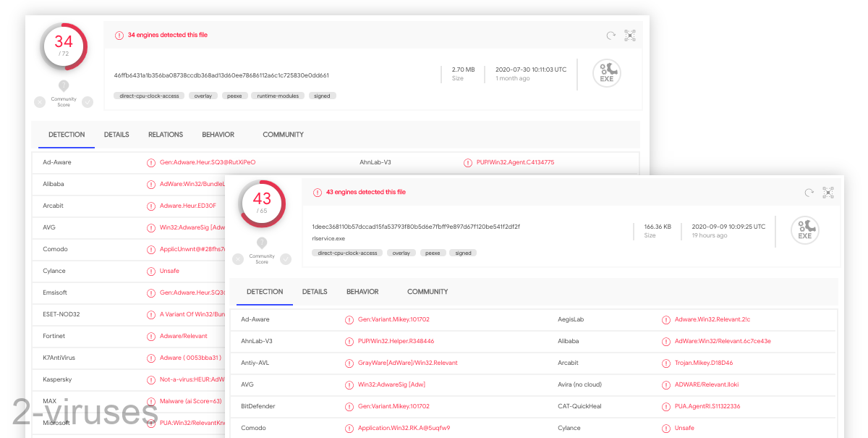This screenshot has width=868, height=438.
Task: Click the '166.36 KB' file size
Action: (658, 227)
